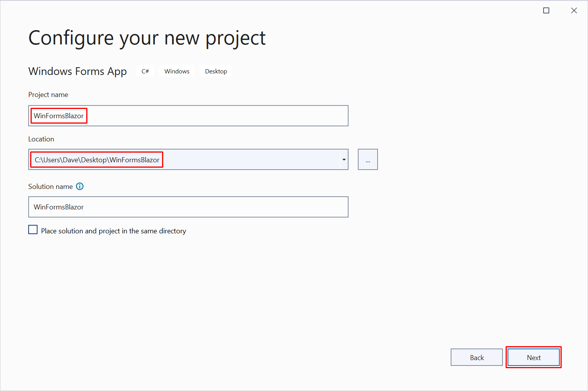Viewport: 588px width, 391px height.
Task: Click the Desktop project type tag
Action: coord(216,71)
